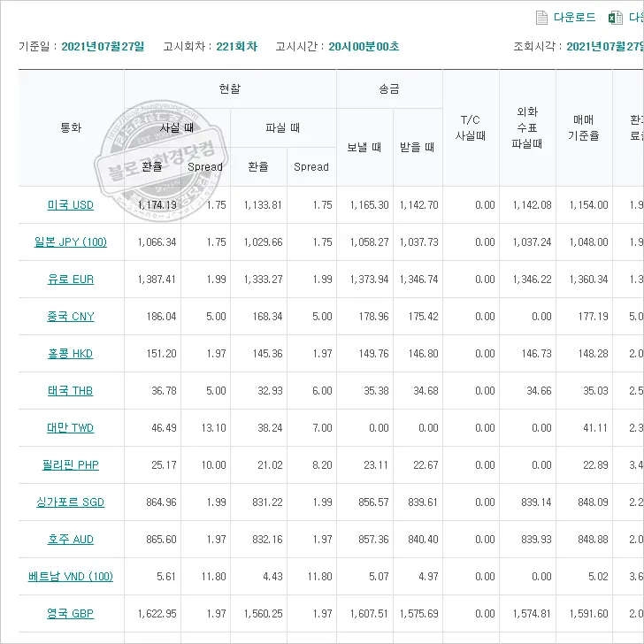Open the 싱가포르 SGD currency link

point(71,502)
